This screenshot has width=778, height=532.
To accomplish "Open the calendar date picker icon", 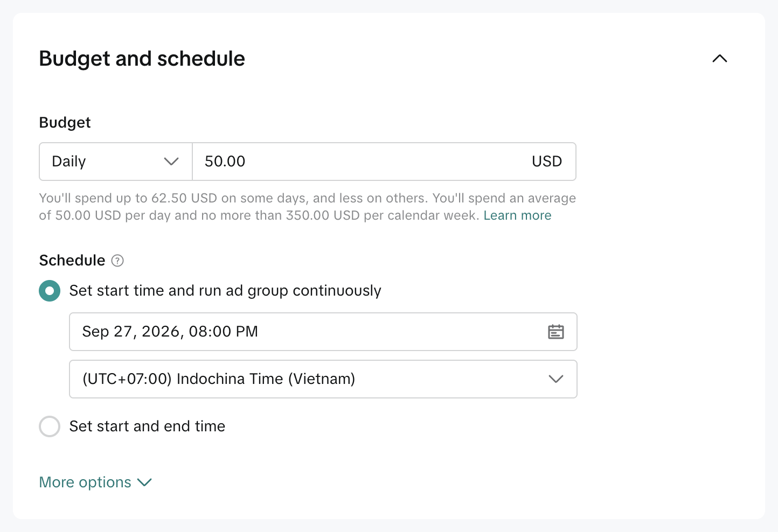I will pyautogui.click(x=556, y=332).
